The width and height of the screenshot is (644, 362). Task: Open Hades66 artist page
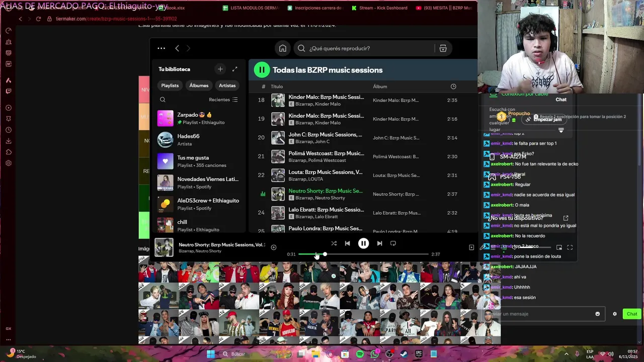pos(199,140)
